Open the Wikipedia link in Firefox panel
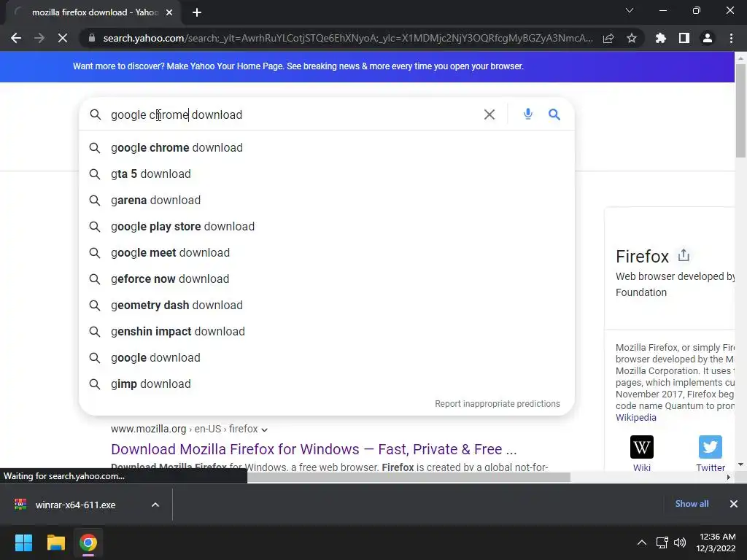 [x=635, y=418]
